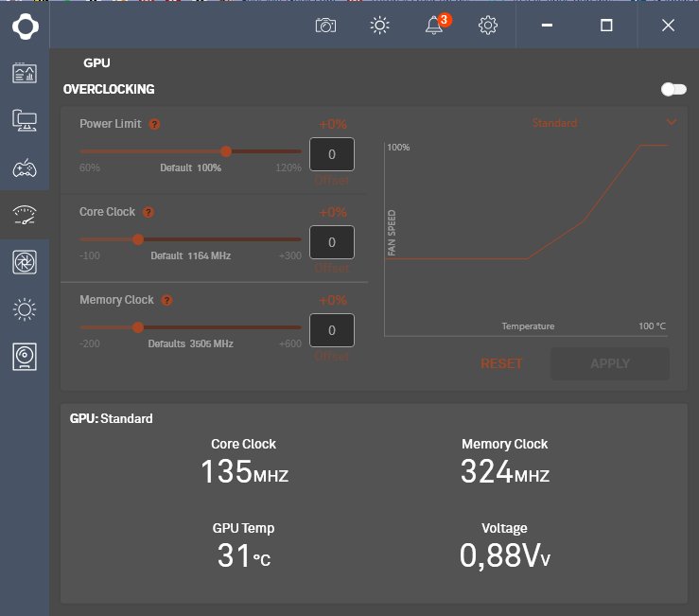Click the Power Limit help question icon
This screenshot has width=699, height=616.
(154, 124)
